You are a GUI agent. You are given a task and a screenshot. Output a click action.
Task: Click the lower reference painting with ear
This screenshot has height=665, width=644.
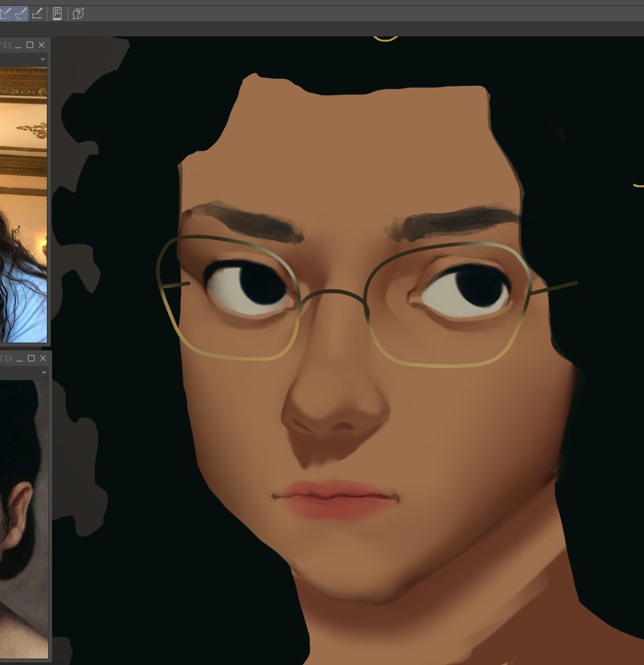[24, 519]
